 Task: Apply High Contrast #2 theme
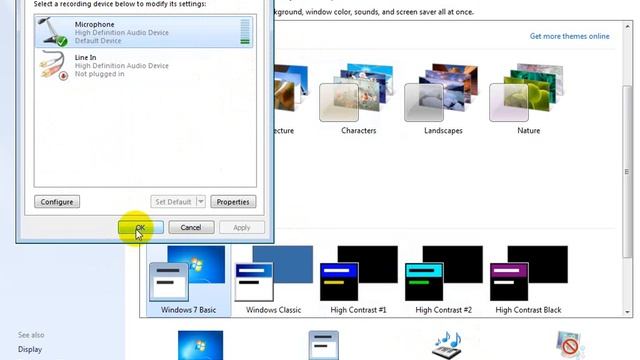pos(443,280)
